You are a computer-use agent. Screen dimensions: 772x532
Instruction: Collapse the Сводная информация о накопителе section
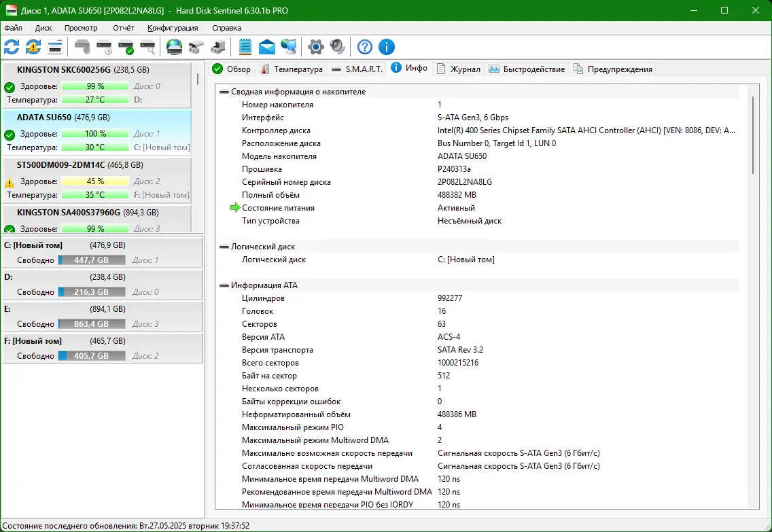(x=224, y=92)
